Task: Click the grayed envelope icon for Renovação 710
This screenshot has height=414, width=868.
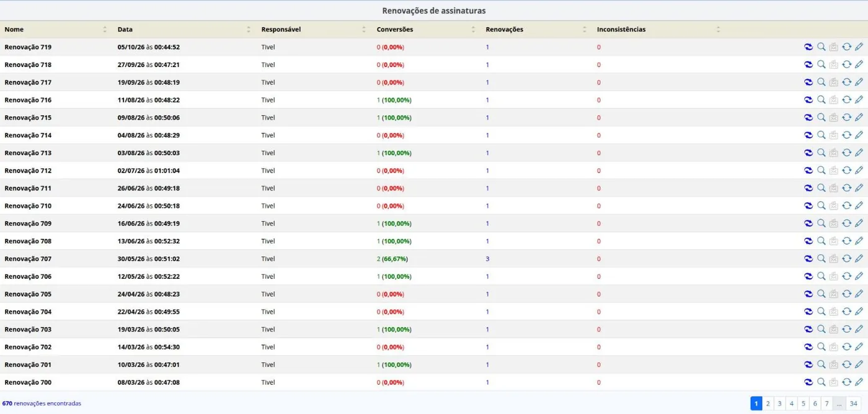Action: tap(834, 205)
